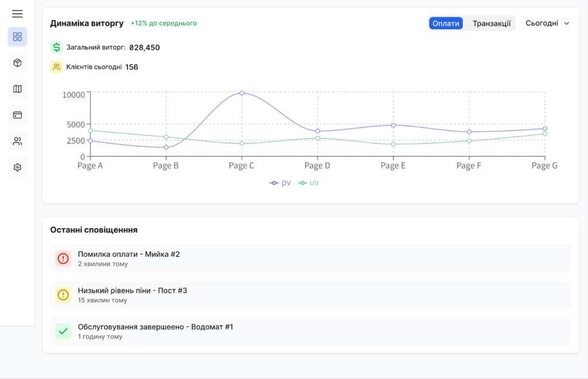Click the 1 годину тому timestamp
This screenshot has height=379, width=588.
click(x=100, y=337)
